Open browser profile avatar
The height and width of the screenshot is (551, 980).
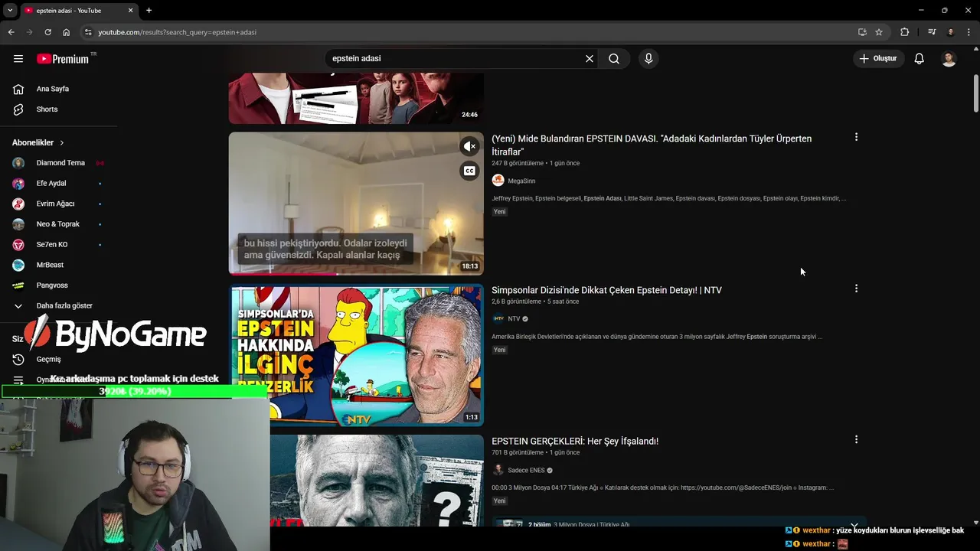tap(951, 32)
